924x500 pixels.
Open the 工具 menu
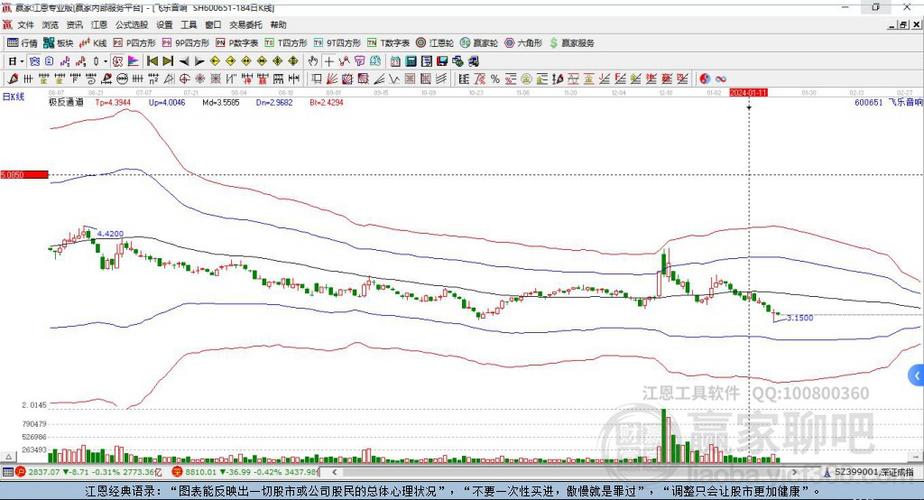pos(189,25)
